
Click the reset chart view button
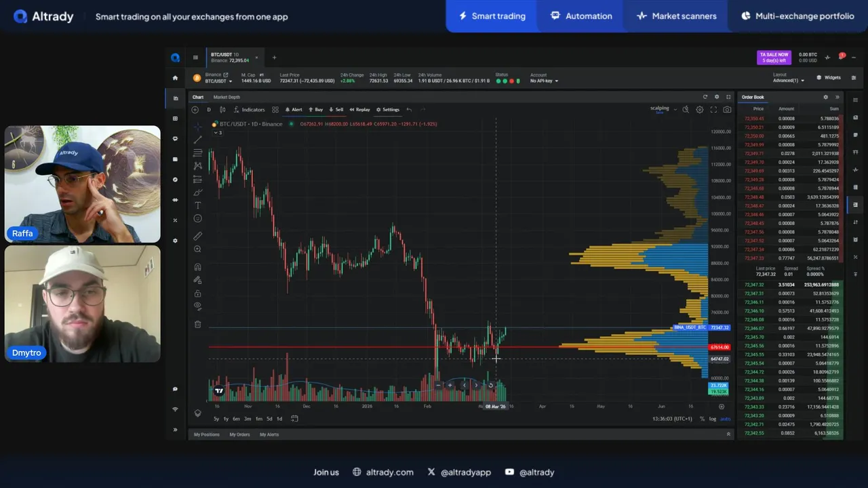491,385
